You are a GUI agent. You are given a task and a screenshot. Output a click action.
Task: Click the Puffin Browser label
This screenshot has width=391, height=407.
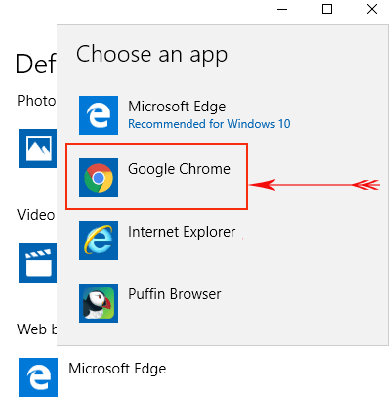175,294
